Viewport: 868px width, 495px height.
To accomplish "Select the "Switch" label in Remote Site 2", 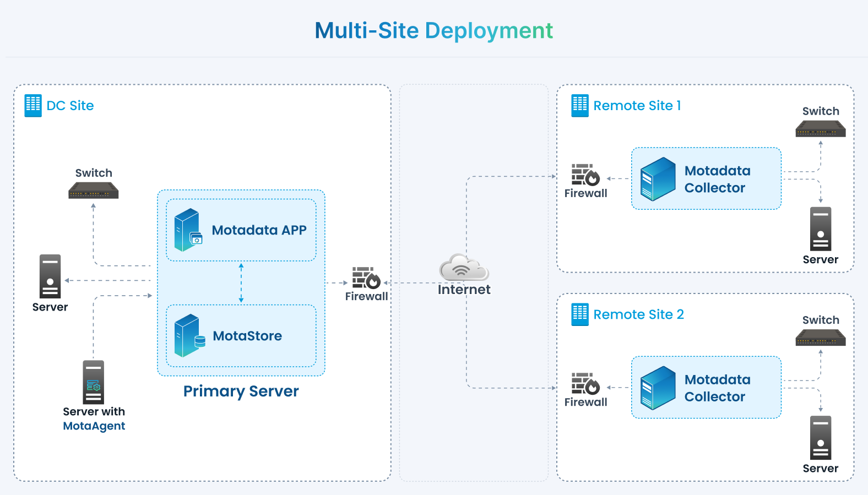I will [x=821, y=320].
